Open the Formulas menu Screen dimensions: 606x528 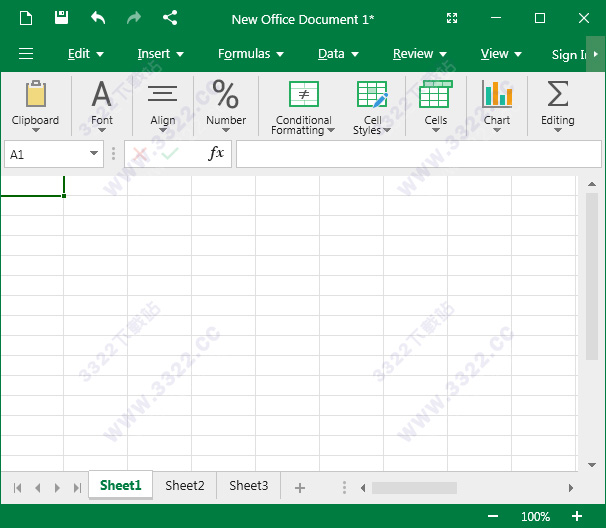(250, 54)
